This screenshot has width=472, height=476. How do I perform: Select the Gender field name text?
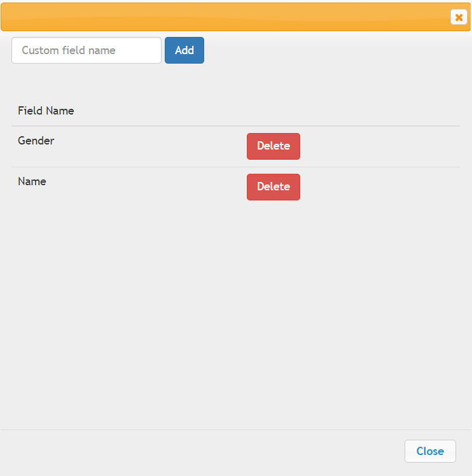pos(36,141)
